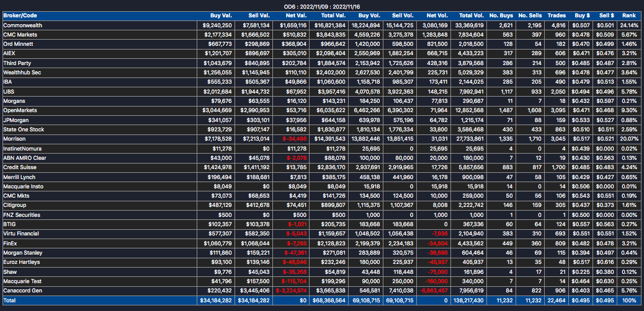
Task: Click the Sell Vol. column header
Action: pos(403,15)
